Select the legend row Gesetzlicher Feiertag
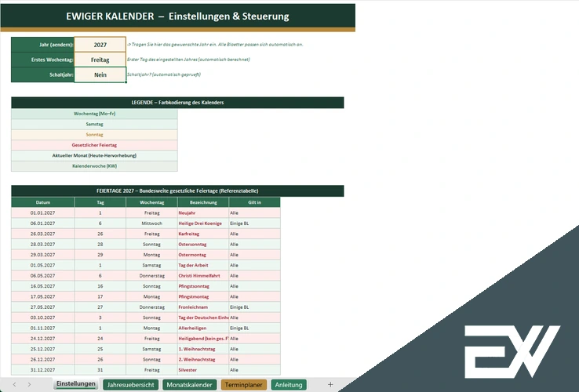 click(94, 145)
